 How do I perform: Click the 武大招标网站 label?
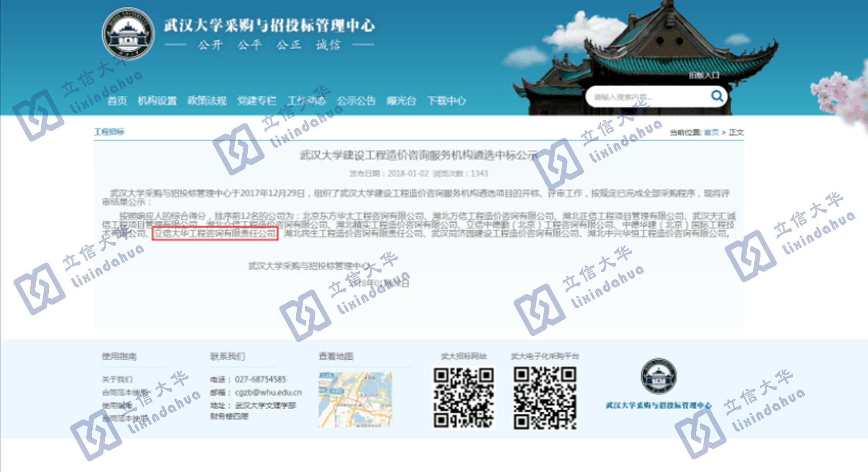(x=464, y=356)
